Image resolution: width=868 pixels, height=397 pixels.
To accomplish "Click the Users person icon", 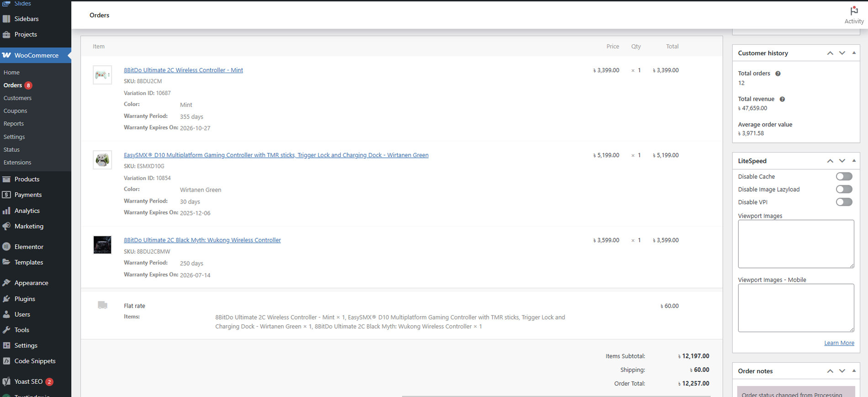I will point(6,314).
